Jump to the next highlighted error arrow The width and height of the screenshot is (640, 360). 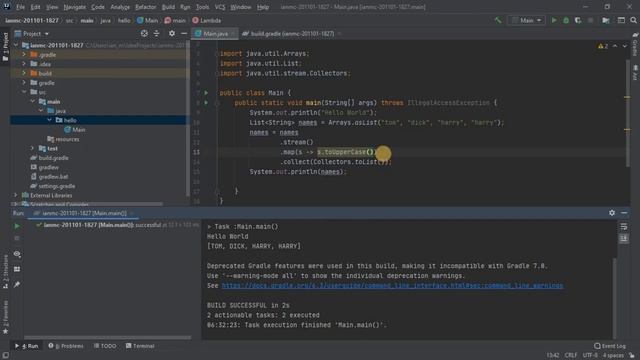(x=625, y=46)
